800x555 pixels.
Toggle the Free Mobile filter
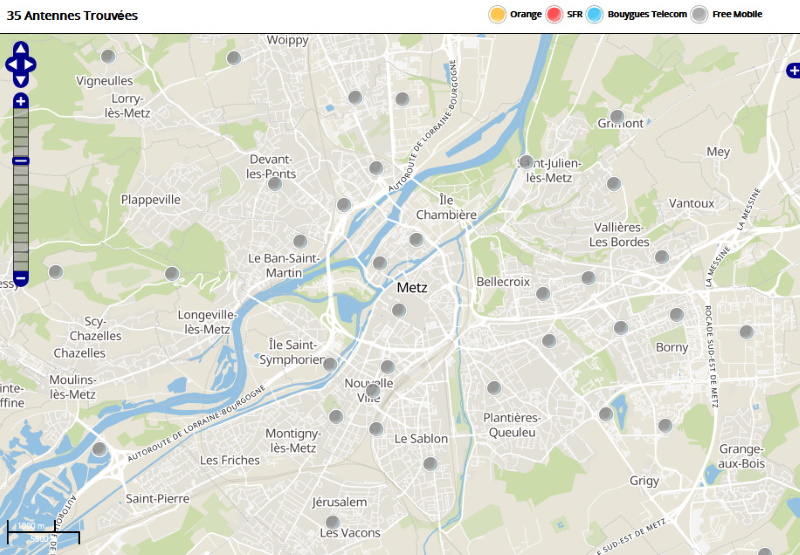(x=700, y=14)
